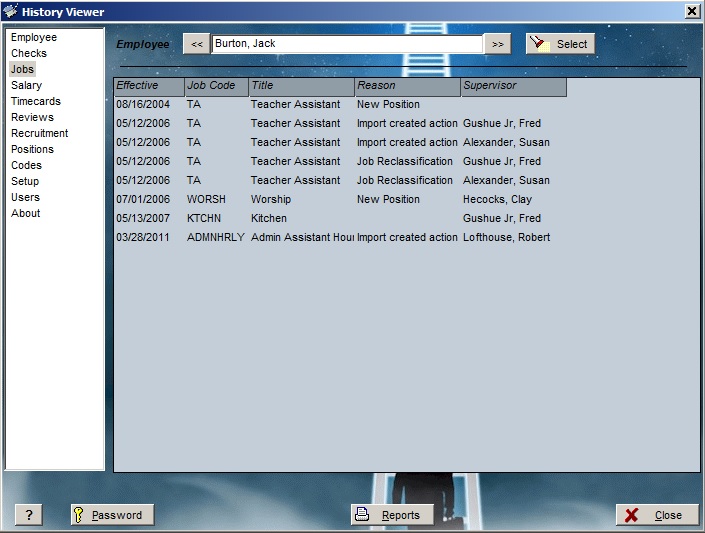This screenshot has height=533, width=705.
Task: Click the TA code in 08/16/2004 row
Action: [x=194, y=104]
